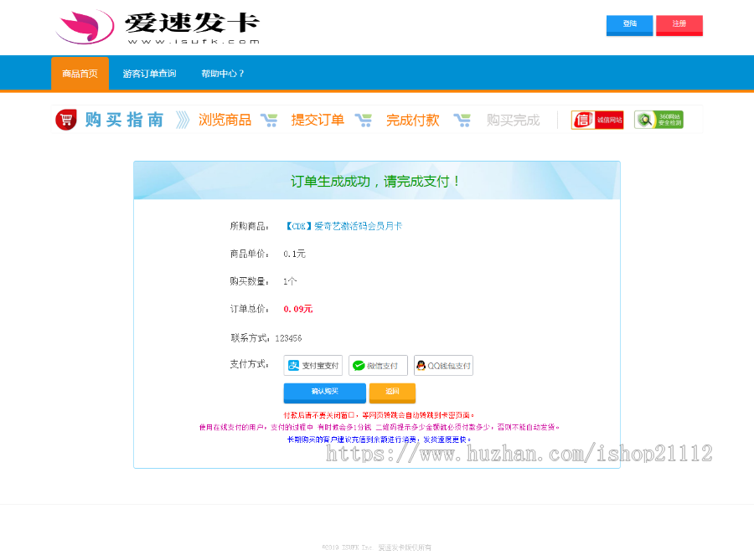
Task: Click the cart icon after 完成付款
Action: (x=462, y=120)
